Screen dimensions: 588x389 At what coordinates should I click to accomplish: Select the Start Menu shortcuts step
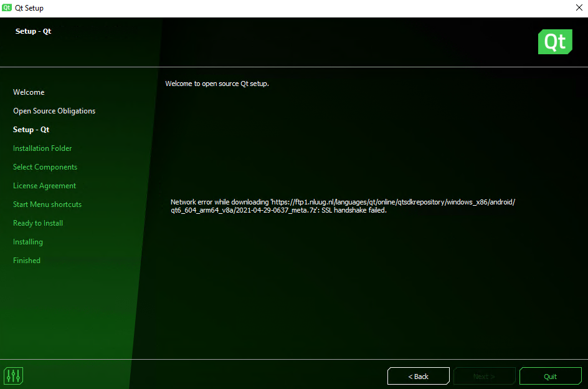tap(47, 204)
